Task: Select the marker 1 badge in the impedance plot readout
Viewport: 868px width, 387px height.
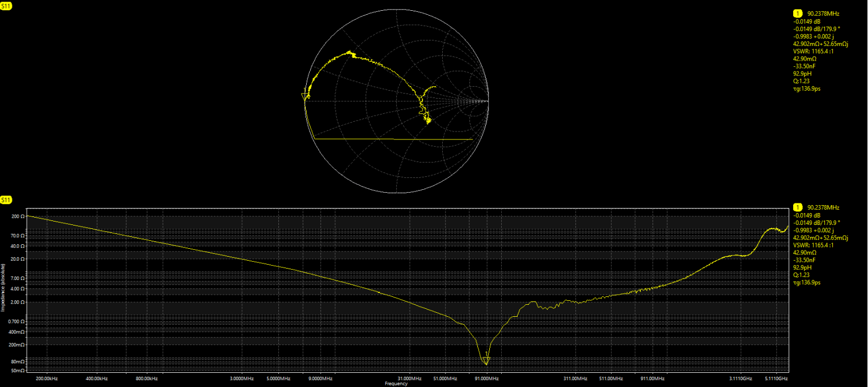Action: tap(797, 208)
